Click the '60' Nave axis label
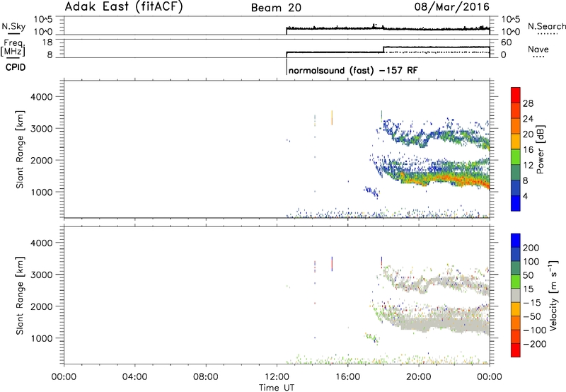566x392 pixels. (x=506, y=42)
